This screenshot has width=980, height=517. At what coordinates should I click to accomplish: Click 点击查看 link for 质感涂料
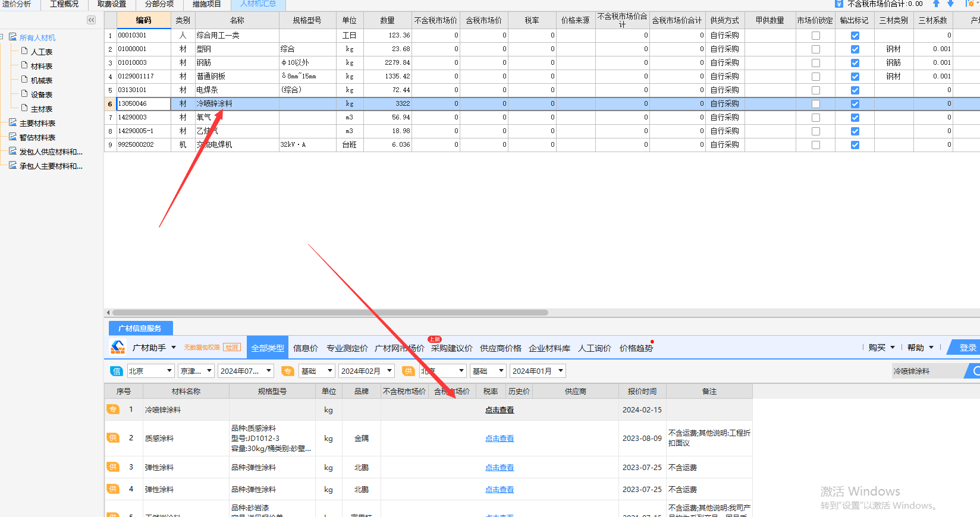tap(500, 439)
